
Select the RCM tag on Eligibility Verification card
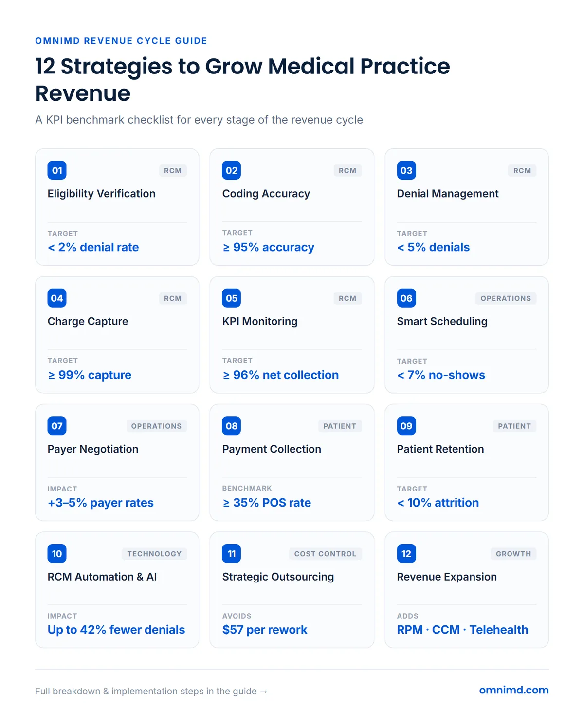coord(173,171)
